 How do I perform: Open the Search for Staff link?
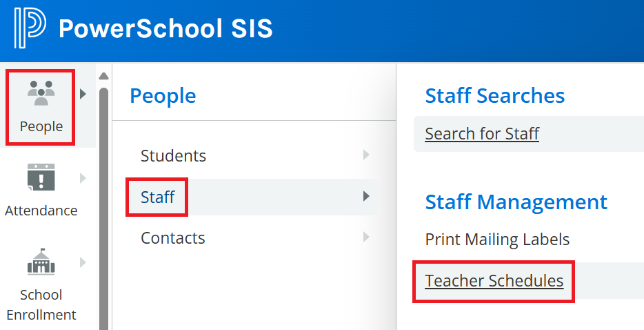pos(482,133)
